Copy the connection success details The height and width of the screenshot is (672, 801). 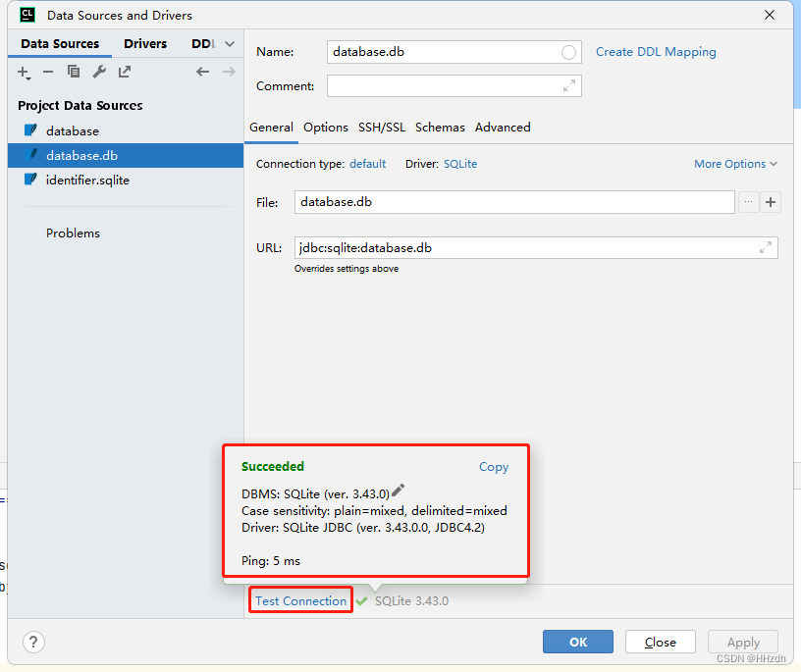coord(494,467)
